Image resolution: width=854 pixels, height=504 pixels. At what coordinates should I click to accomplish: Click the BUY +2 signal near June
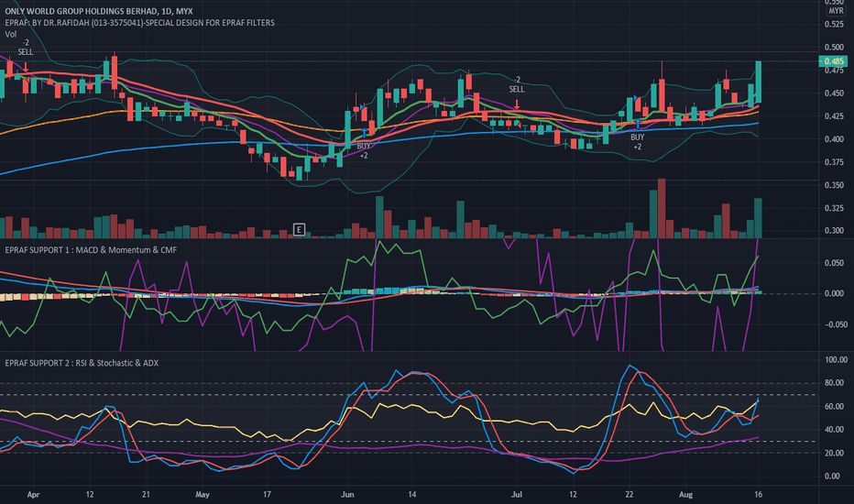coord(363,151)
